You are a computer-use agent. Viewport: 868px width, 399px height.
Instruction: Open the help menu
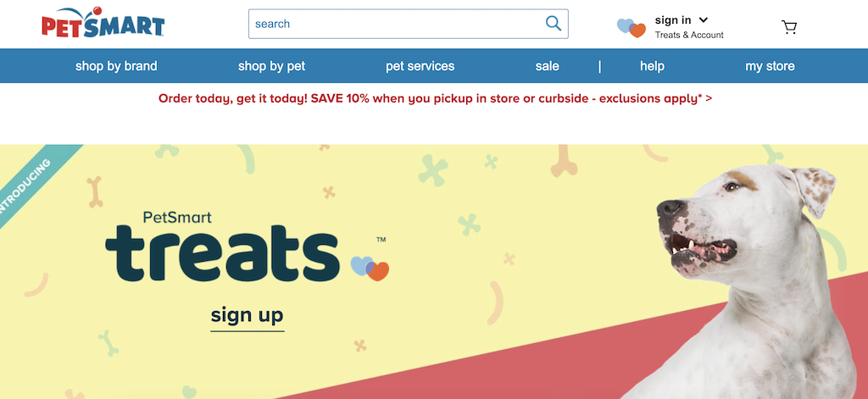pyautogui.click(x=652, y=66)
